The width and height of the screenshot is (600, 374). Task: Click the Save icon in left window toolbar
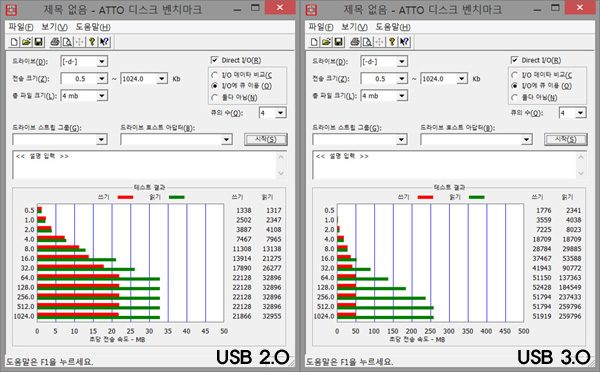[38, 42]
